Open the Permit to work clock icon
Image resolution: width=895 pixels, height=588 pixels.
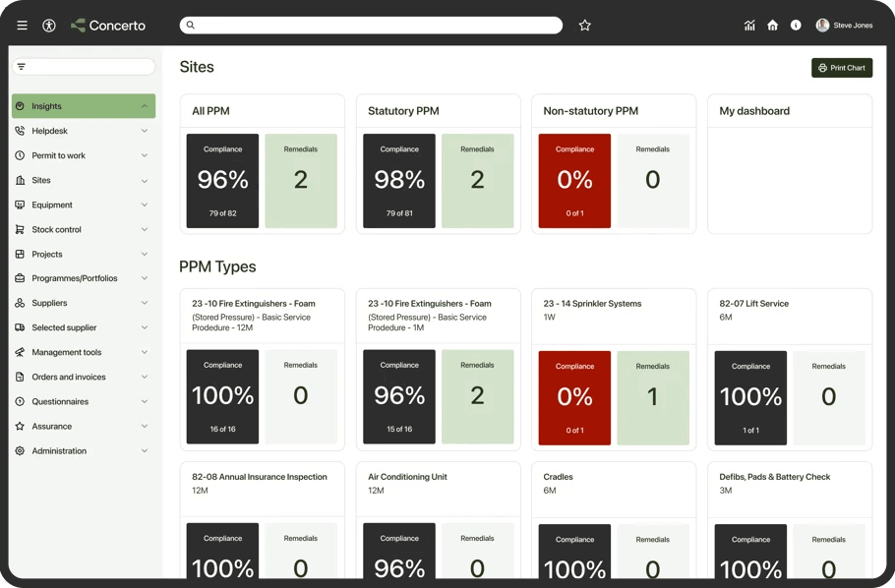(21, 154)
